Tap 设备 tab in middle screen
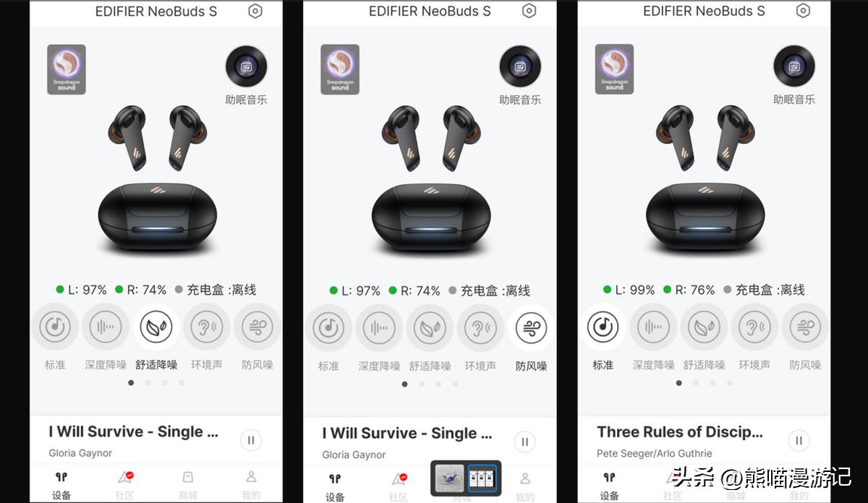868x503 pixels. coord(335,487)
